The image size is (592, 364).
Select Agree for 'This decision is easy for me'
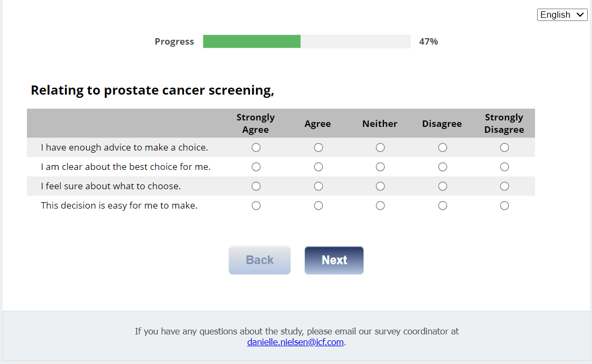[318, 205]
